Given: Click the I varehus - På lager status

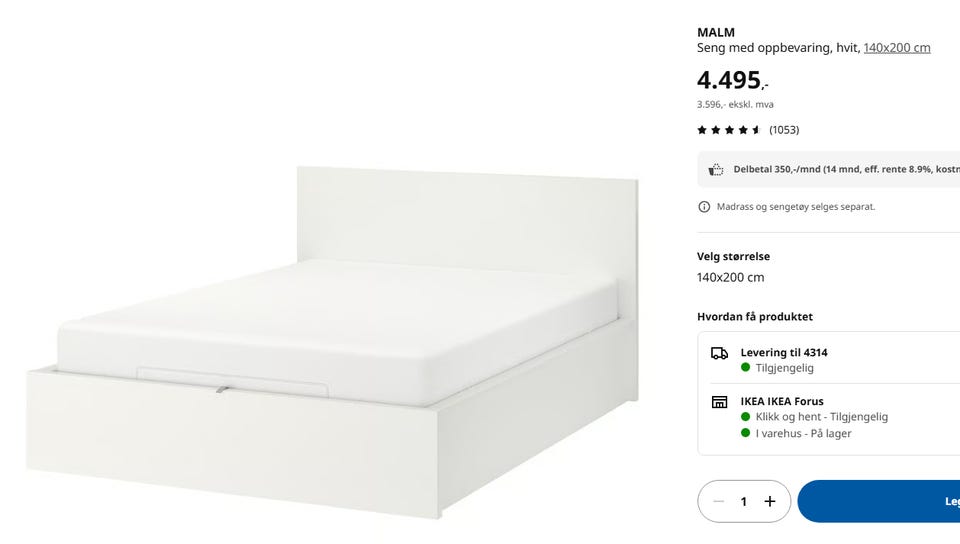Looking at the screenshot, I should (x=803, y=433).
